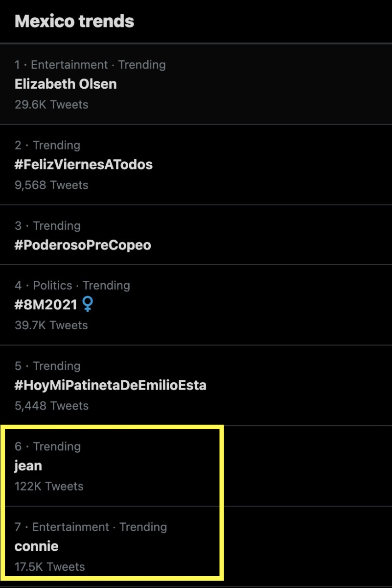
Task: Select the #PoderosoPreCopeo trending hashtag
Action: [x=196, y=235]
